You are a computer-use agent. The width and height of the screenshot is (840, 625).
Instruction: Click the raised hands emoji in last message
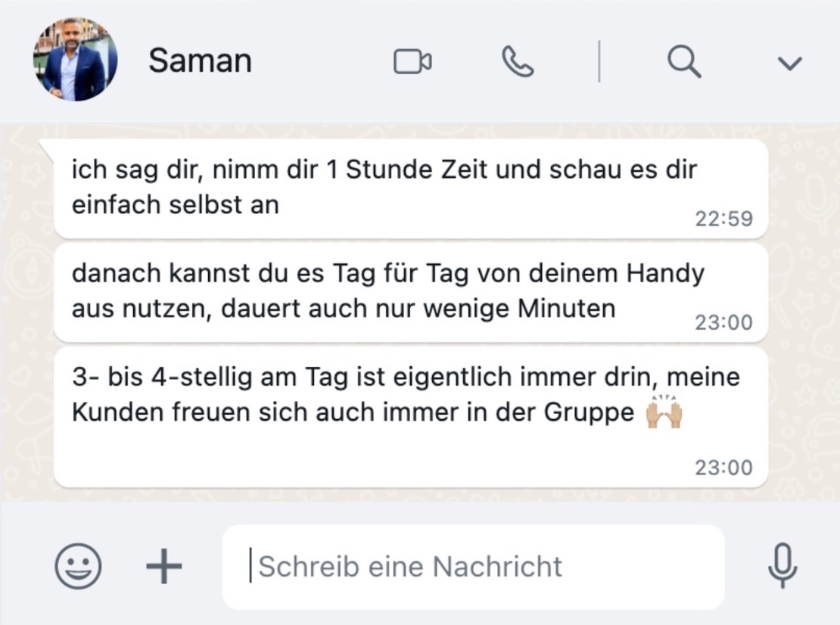(x=664, y=412)
